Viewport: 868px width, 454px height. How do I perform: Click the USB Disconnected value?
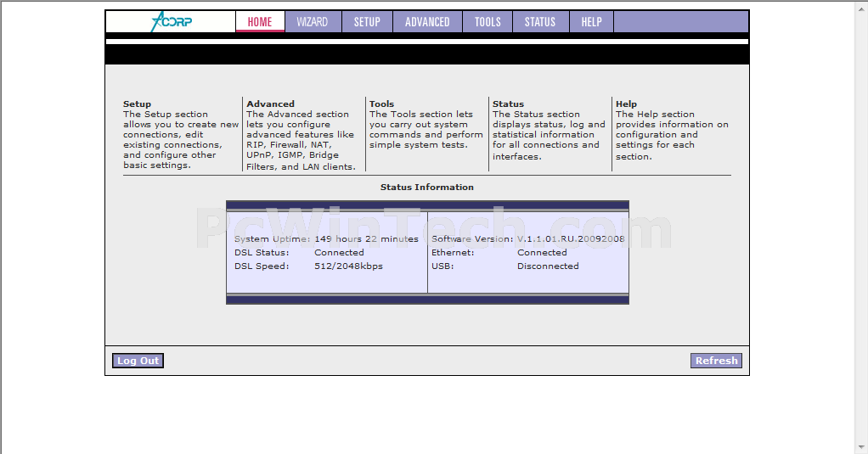[x=548, y=266]
